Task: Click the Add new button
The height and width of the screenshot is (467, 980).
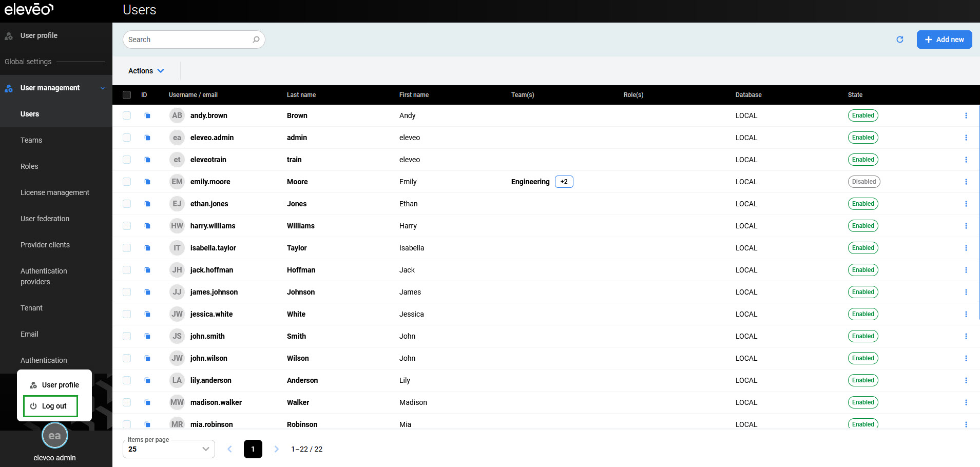Action: point(944,40)
